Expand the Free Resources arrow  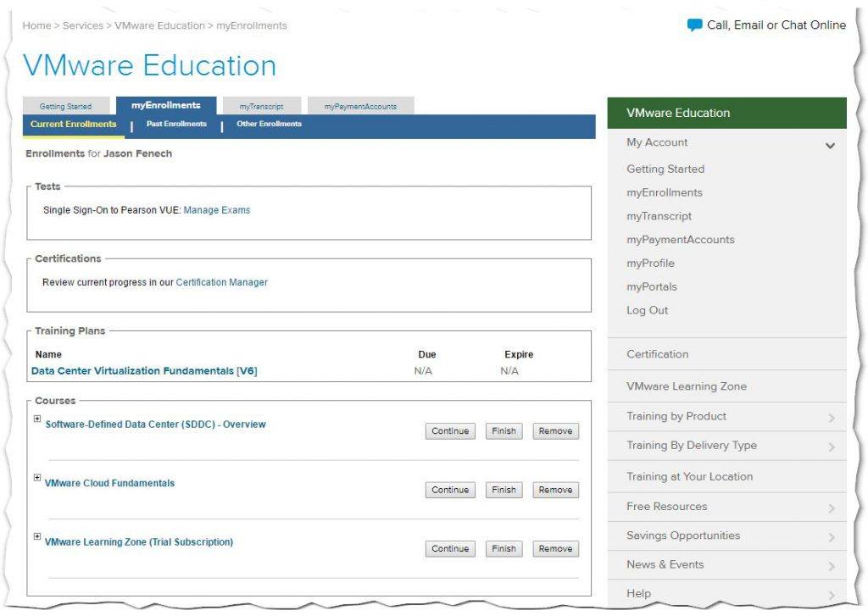pos(832,508)
